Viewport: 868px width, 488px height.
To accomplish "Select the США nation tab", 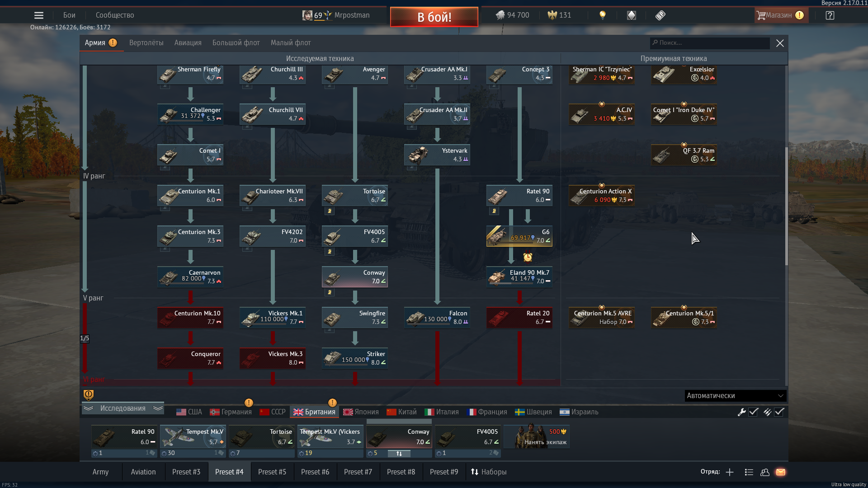I will tap(189, 412).
